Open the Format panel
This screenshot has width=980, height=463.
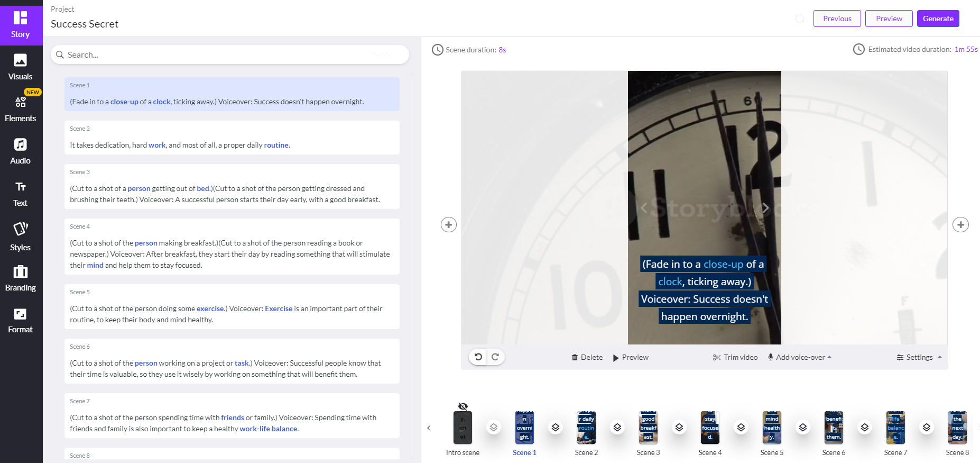click(x=21, y=321)
